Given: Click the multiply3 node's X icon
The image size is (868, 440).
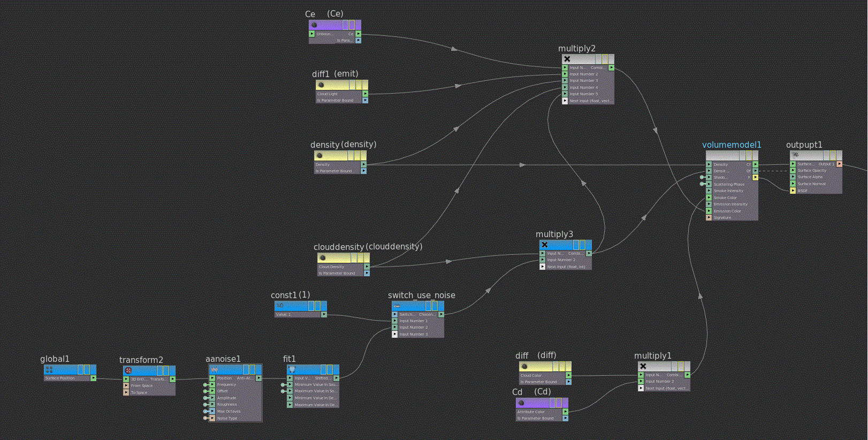Looking at the screenshot, I should tap(545, 245).
